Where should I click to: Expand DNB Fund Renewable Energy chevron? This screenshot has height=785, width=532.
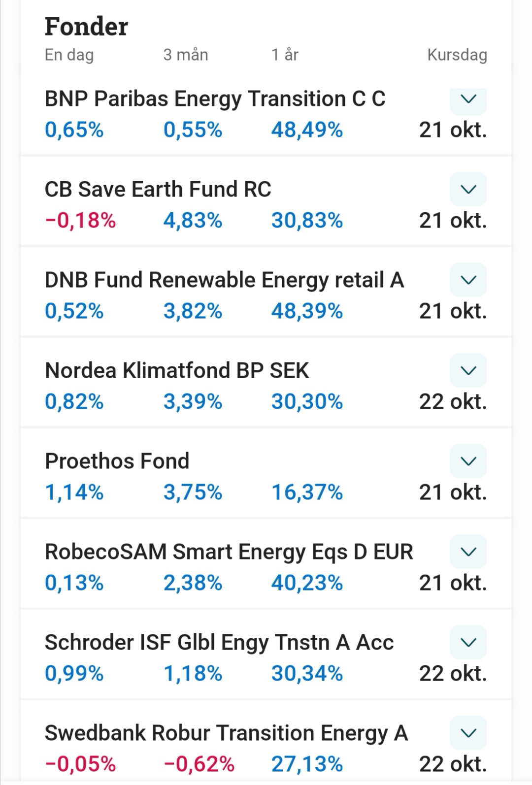[x=468, y=280]
